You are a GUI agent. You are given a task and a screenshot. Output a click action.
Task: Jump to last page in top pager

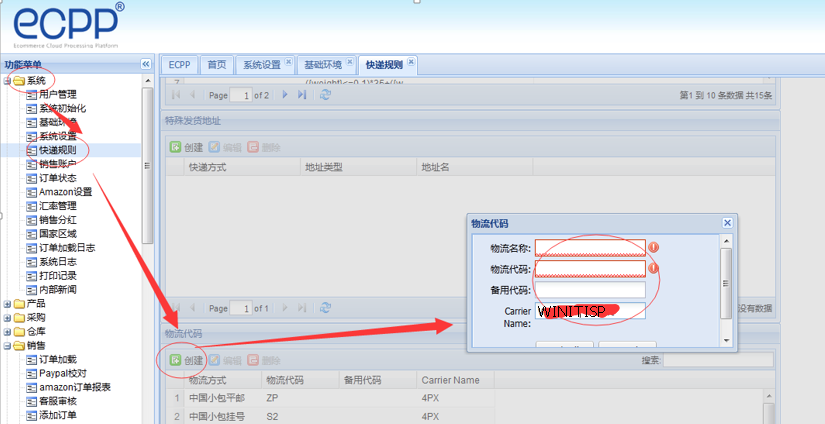coord(301,95)
